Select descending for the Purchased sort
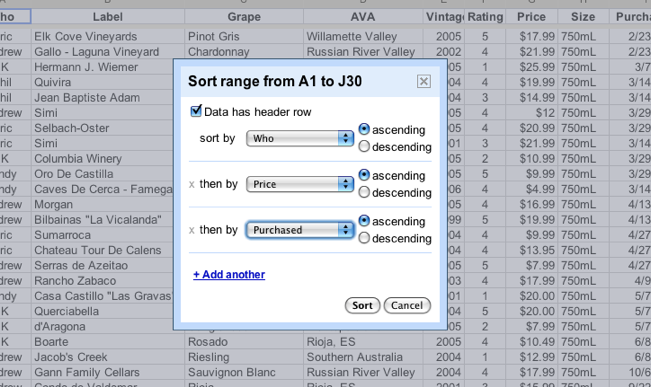651x387 pixels. 364,238
